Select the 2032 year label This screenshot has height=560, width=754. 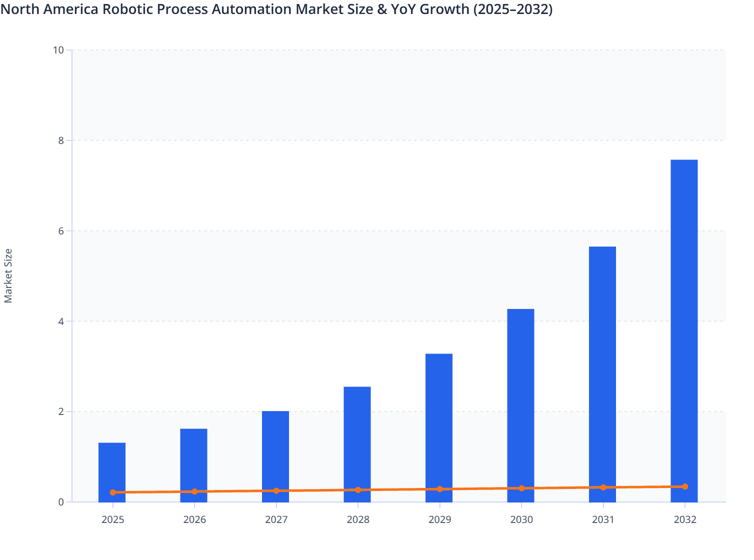pos(685,520)
